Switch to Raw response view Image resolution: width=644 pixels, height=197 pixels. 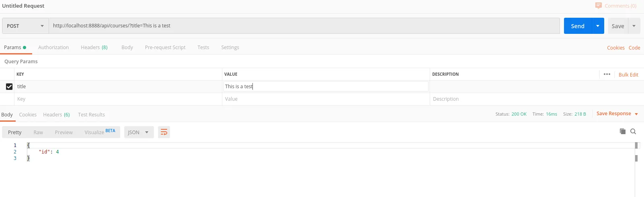click(x=38, y=132)
